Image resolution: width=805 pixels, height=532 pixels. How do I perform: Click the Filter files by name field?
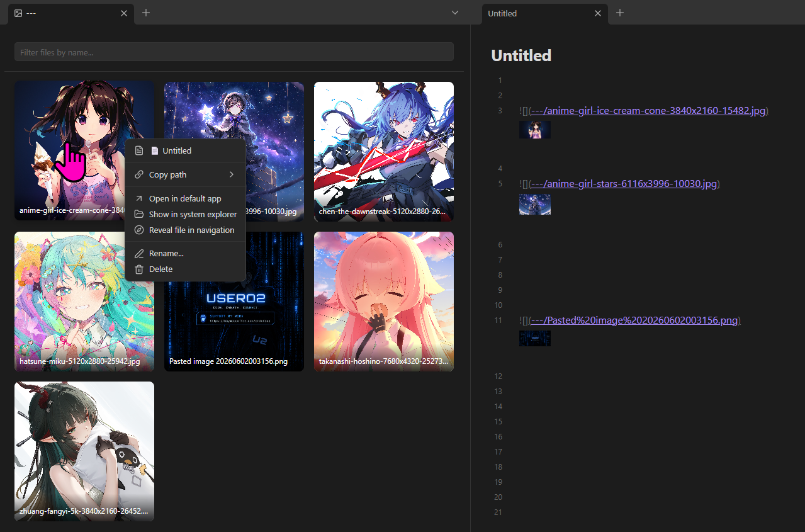pyautogui.click(x=234, y=52)
